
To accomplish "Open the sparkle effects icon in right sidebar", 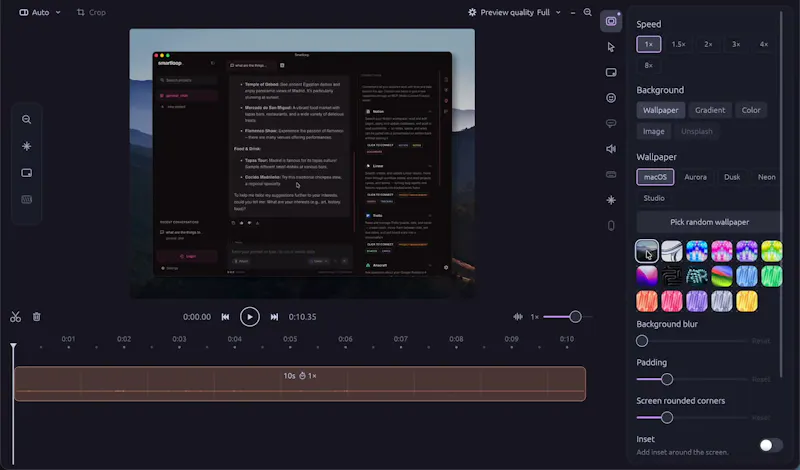I will 611,200.
